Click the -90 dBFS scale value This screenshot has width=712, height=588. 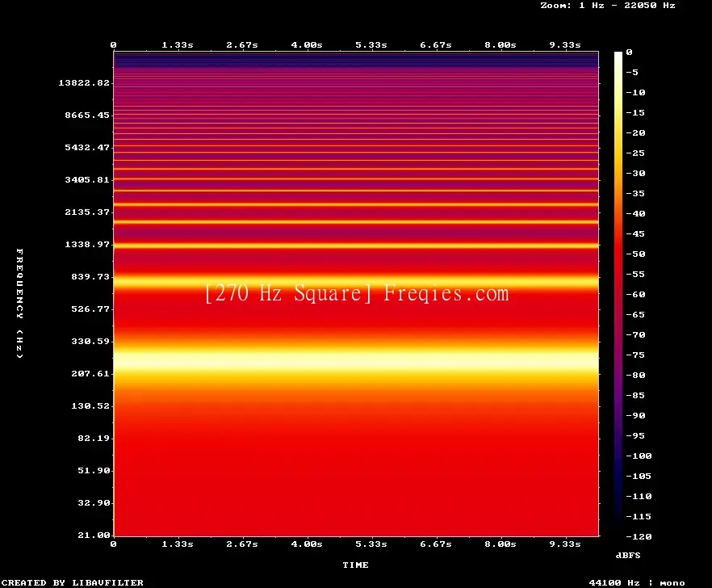(x=635, y=415)
